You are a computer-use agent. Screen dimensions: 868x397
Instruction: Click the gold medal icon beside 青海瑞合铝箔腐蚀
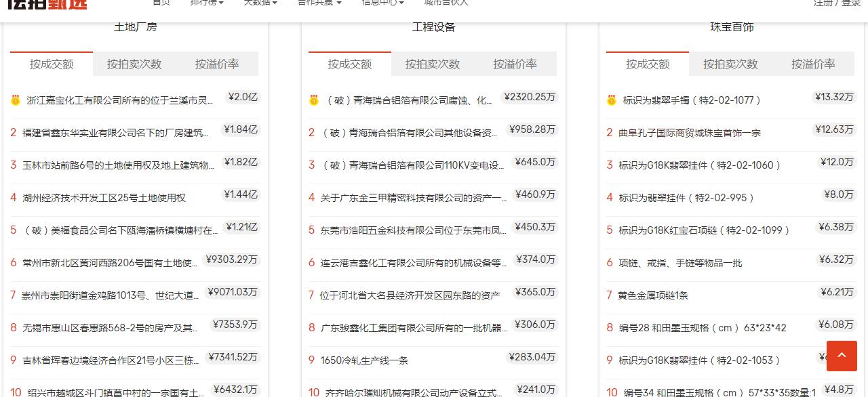point(313,100)
